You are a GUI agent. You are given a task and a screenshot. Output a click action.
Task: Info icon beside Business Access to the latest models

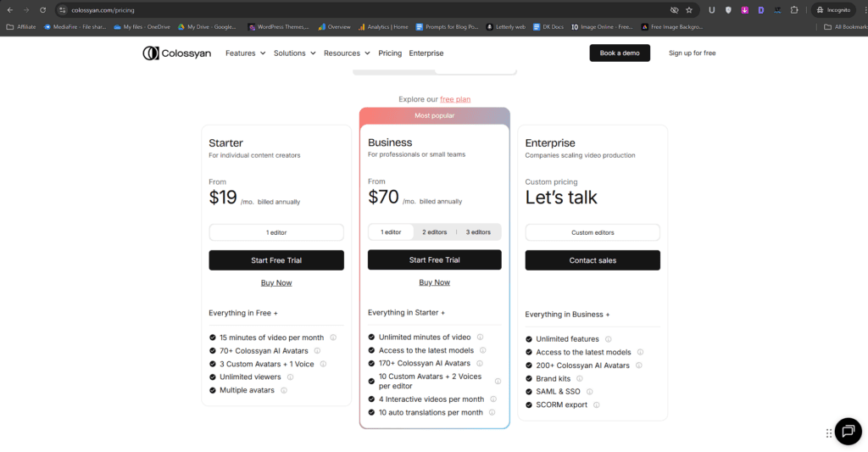click(x=482, y=350)
